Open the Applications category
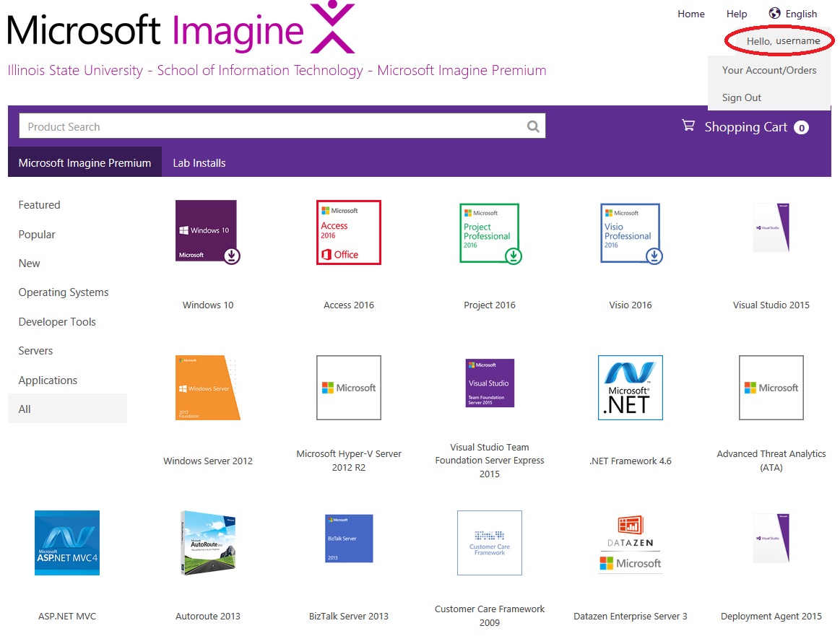840x644 pixels. pyautogui.click(x=48, y=380)
